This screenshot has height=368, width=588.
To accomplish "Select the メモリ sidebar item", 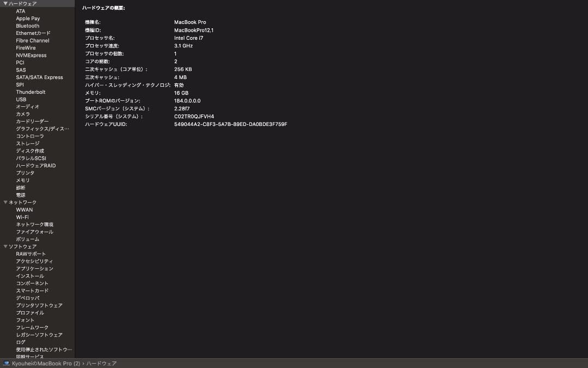I will (x=23, y=180).
